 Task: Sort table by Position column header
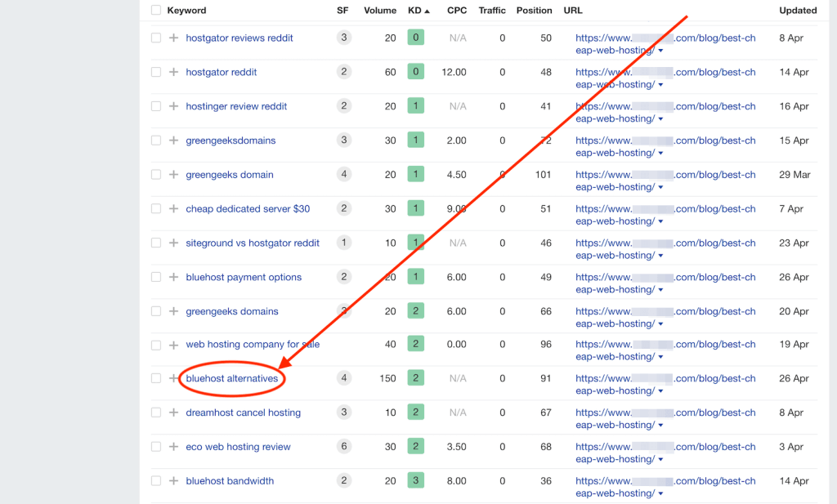(535, 10)
